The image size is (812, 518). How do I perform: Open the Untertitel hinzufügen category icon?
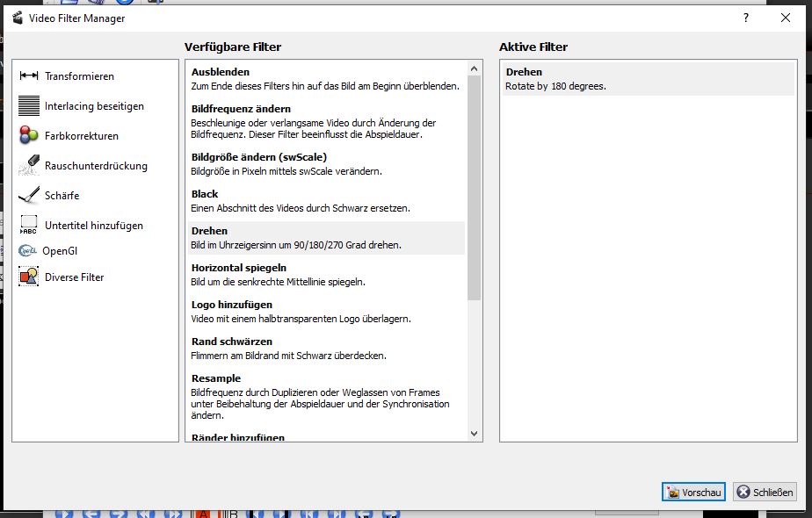29,226
